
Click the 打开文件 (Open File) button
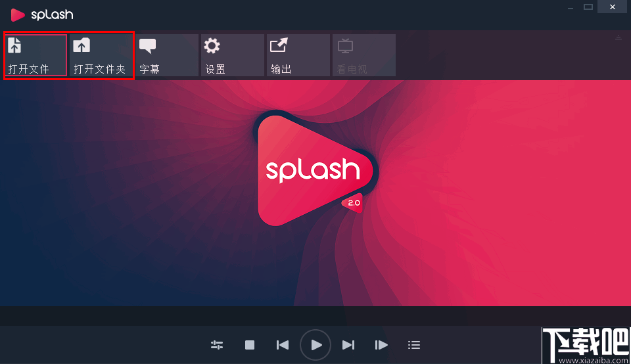(x=35, y=55)
